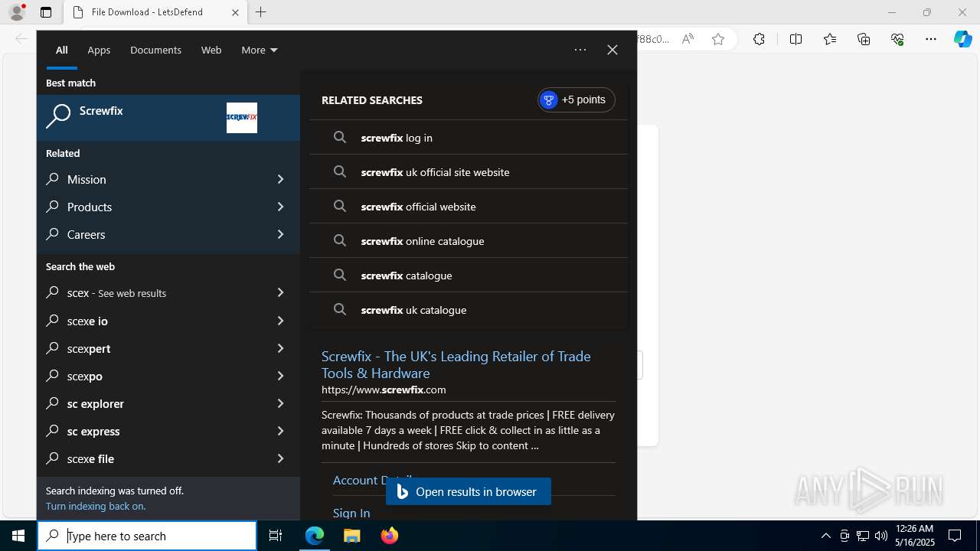Go back using Edge back arrow

pos(21,39)
